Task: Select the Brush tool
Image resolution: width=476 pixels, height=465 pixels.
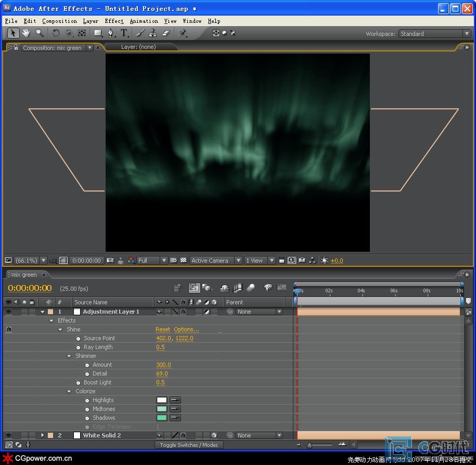Action: (x=140, y=33)
